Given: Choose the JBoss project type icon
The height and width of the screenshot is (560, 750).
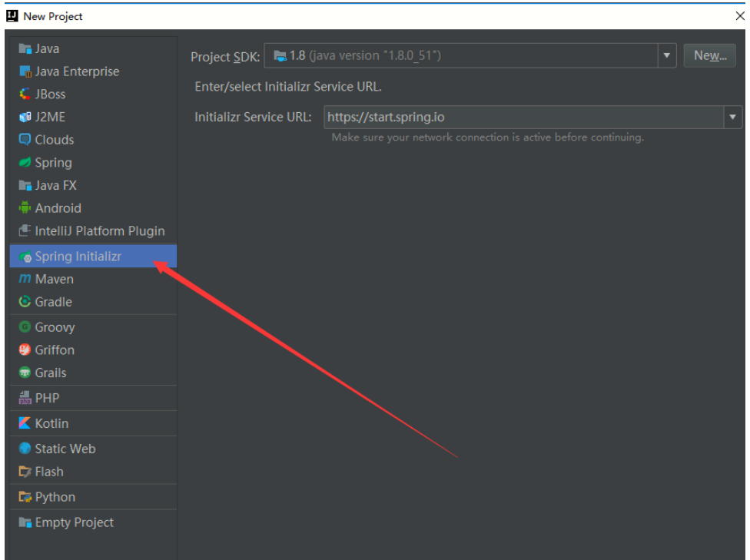Looking at the screenshot, I should (25, 94).
